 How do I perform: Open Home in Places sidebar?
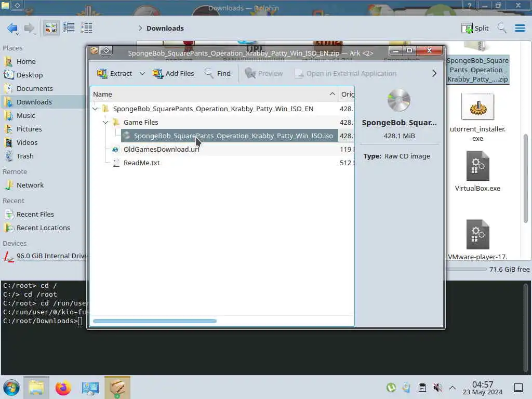coord(44,61)
